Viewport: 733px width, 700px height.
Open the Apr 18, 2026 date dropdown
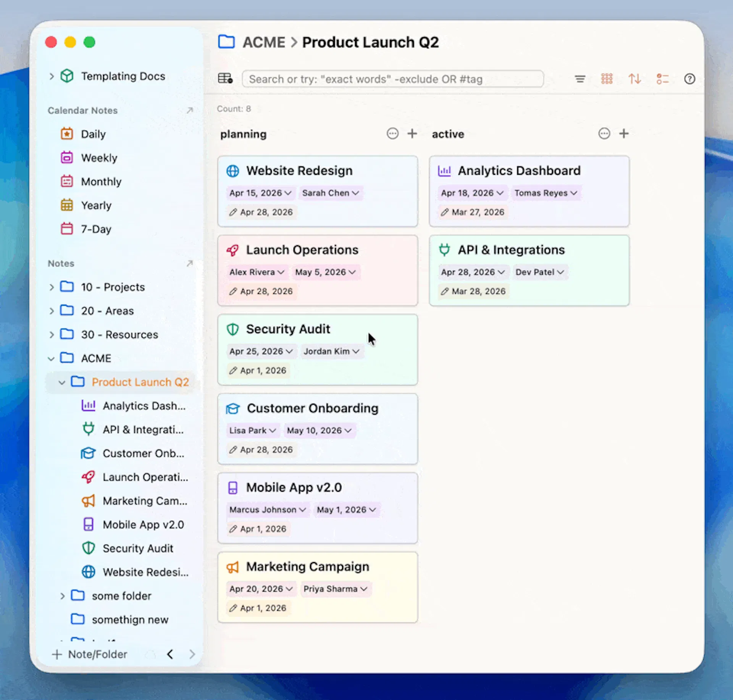coord(472,193)
